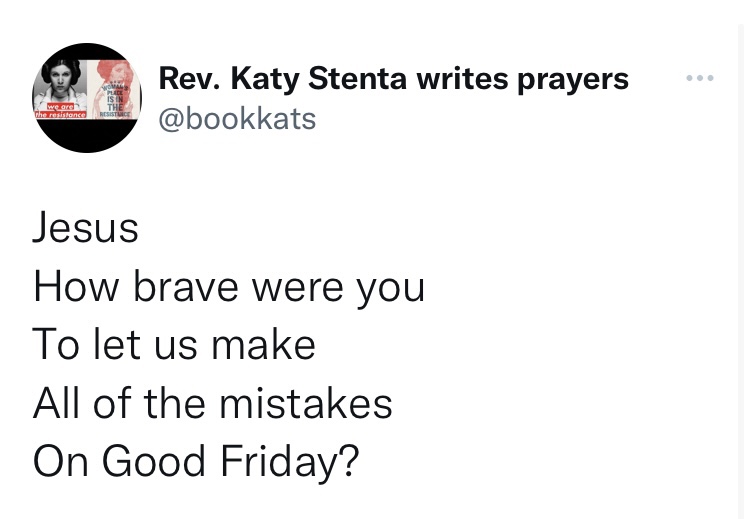Click the word "mistakes" in the tweet
The image size is (750, 519).
click(304, 403)
